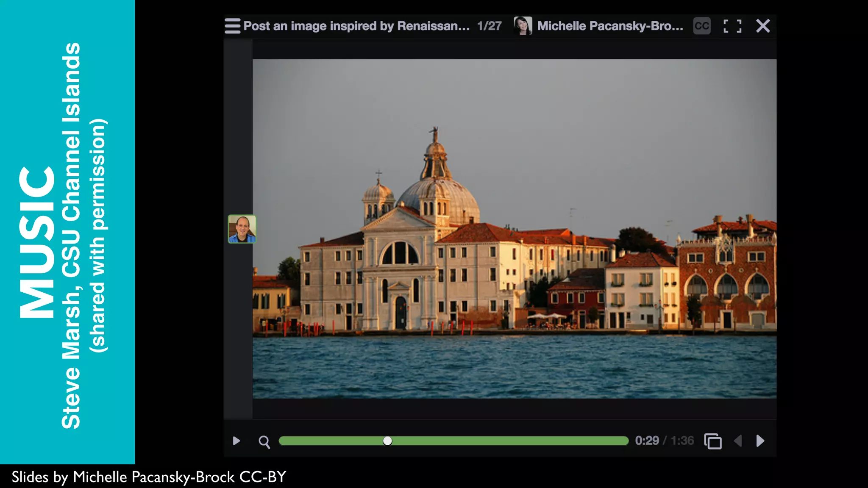Click the Venice church photo

pyautogui.click(x=514, y=229)
